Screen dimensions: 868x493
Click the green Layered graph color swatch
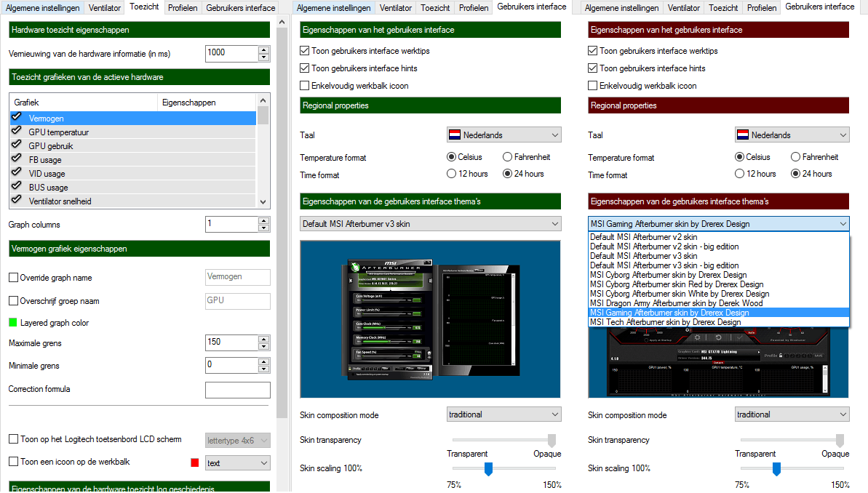tap(12, 323)
